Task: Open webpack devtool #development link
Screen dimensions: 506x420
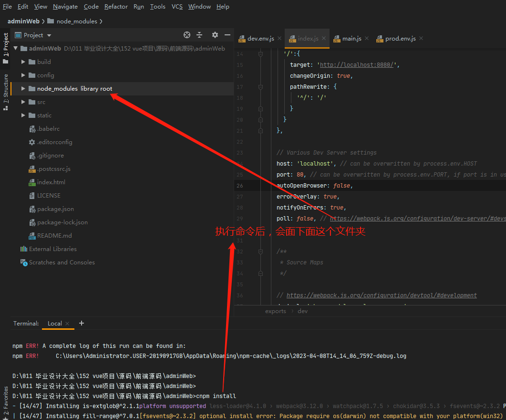Action: (x=382, y=295)
